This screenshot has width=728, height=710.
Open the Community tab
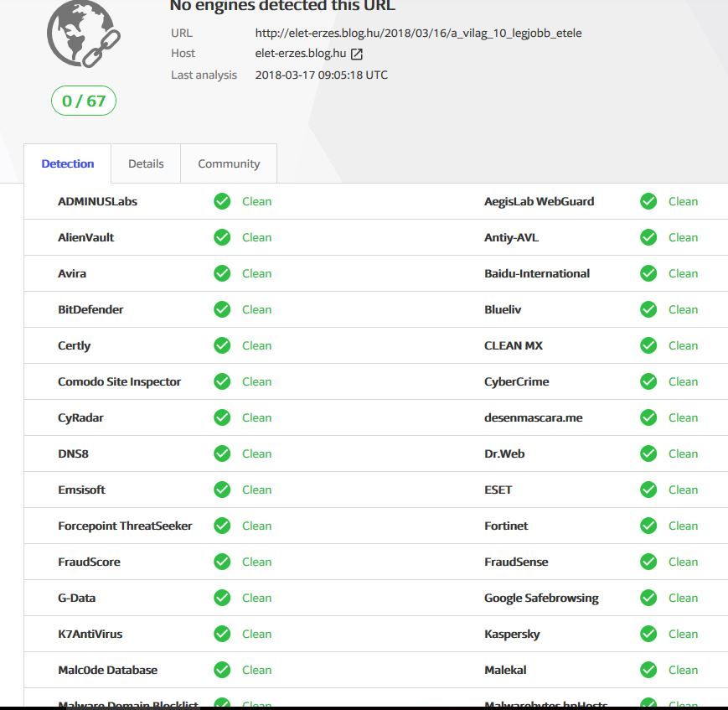229,163
